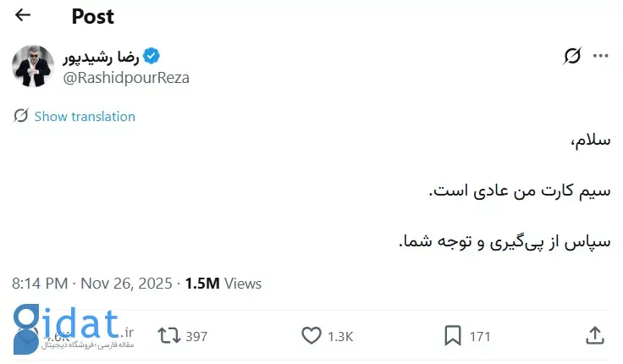
Task: Click the 1.5M Views label
Action: 223,284
